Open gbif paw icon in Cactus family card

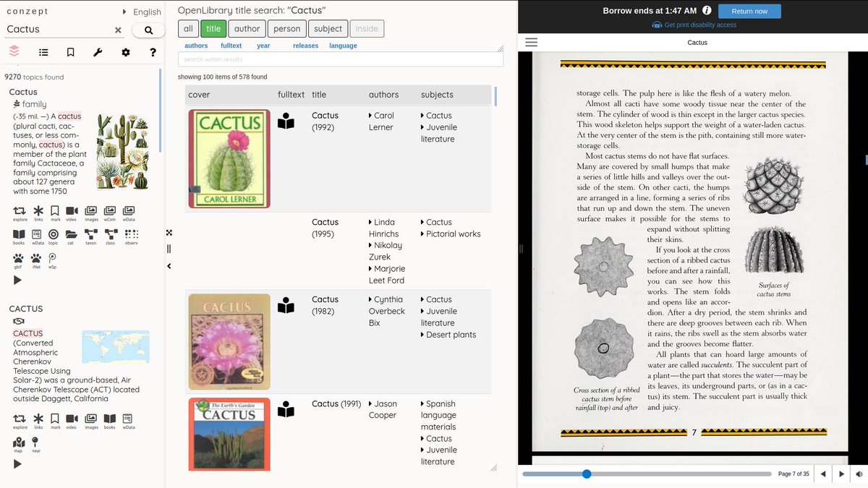[x=18, y=260]
